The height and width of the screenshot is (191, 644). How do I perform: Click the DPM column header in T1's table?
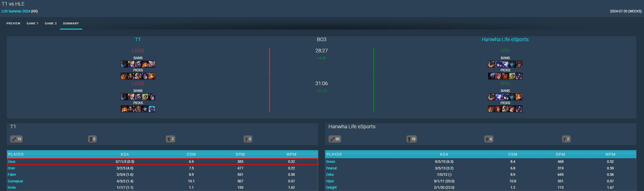(x=240, y=154)
